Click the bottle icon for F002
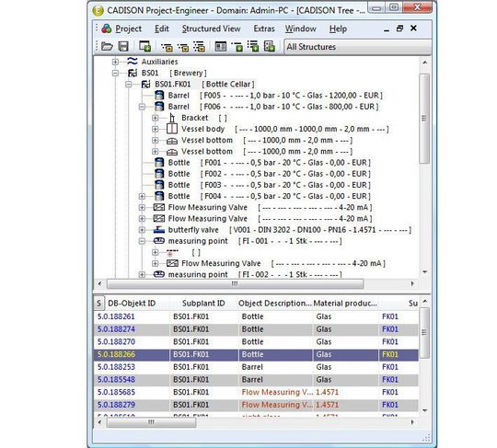Viewport: 497px width, 448px height. tap(159, 174)
